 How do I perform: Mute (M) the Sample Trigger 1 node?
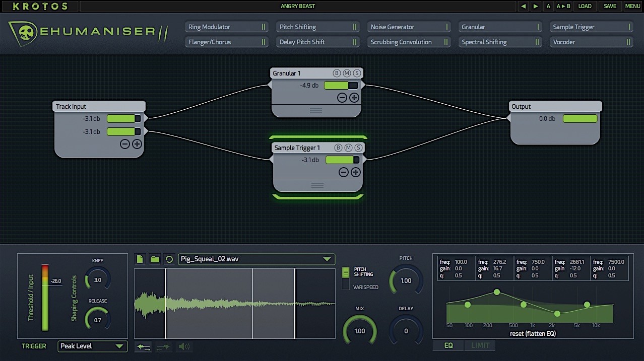point(348,148)
